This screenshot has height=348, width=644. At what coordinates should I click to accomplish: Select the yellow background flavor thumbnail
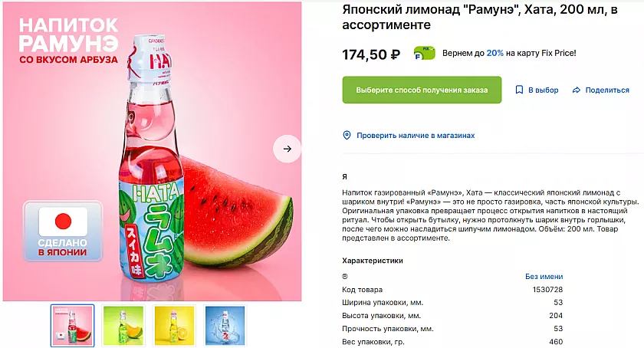click(x=174, y=325)
